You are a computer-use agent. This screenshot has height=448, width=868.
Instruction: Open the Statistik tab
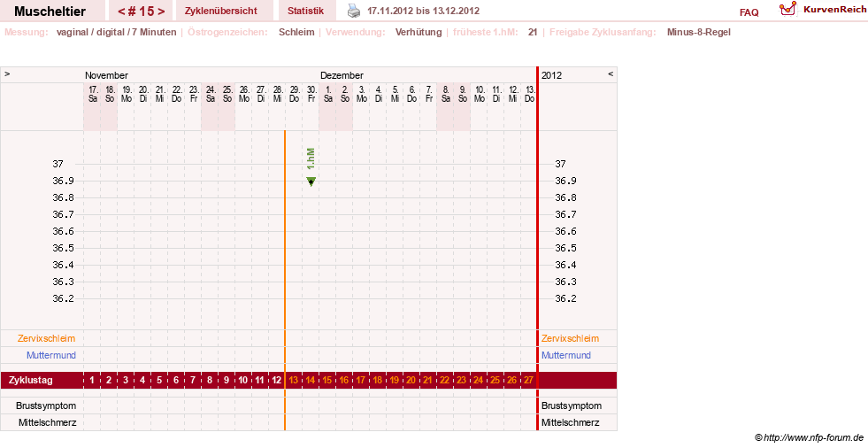[305, 11]
